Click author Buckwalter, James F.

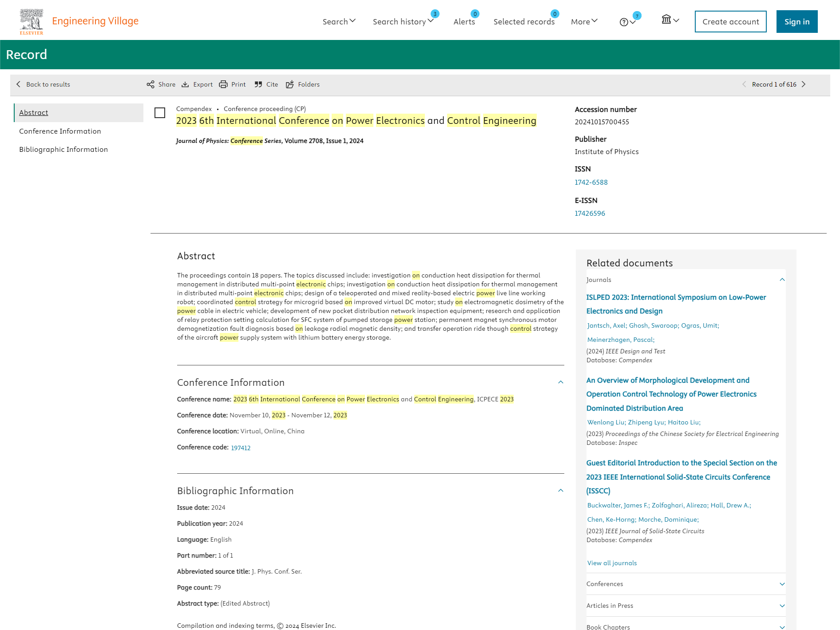tap(618, 505)
